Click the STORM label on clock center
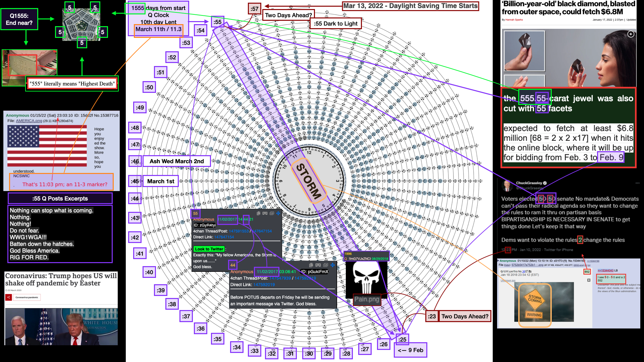Viewport: 644px width, 362px height. point(309,181)
